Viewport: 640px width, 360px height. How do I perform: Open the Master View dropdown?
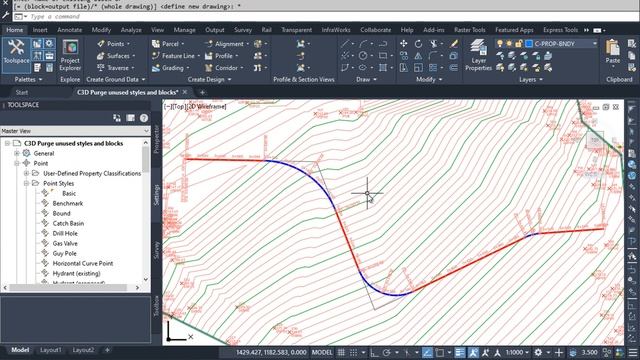coord(75,131)
